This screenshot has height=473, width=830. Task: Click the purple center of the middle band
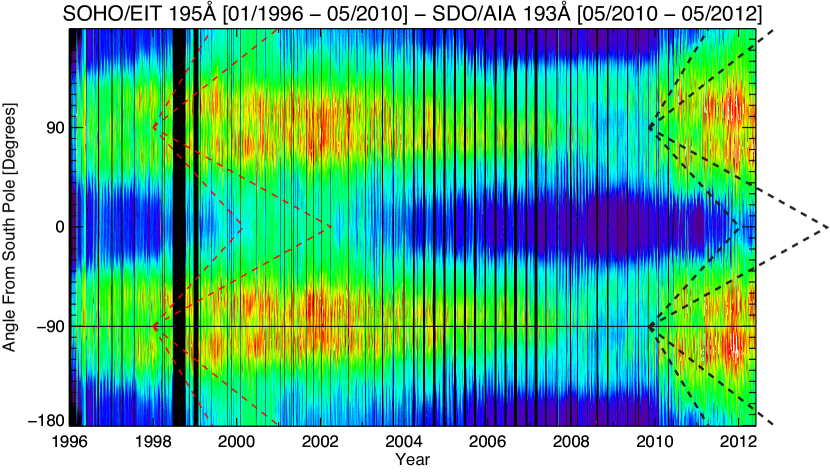pos(620,225)
